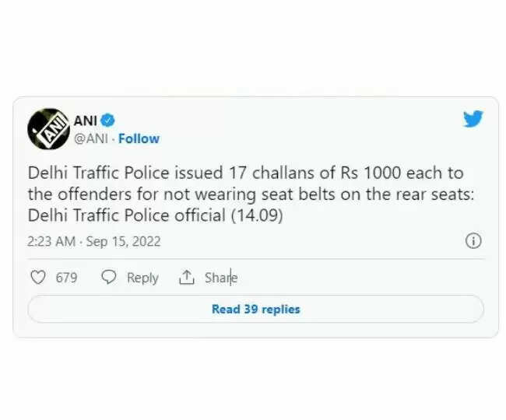Click the 679 likes count
506x420 pixels.
(x=66, y=278)
